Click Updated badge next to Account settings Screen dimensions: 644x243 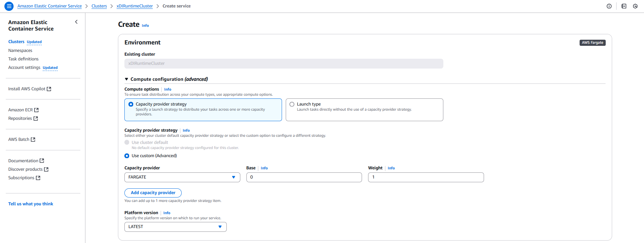[50, 68]
